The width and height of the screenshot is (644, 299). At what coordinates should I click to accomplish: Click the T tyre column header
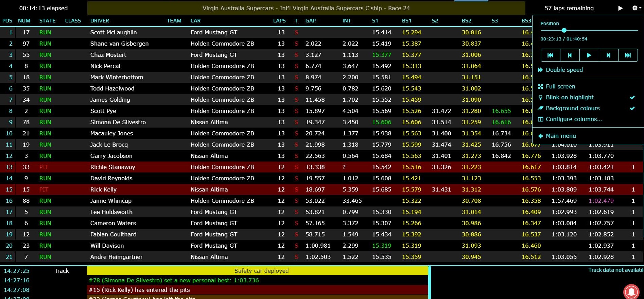click(x=296, y=21)
